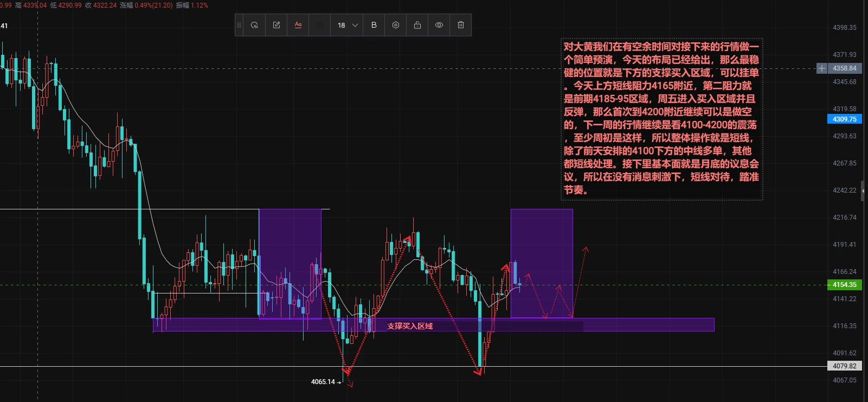Select the red Chinese text annotation box
The height and width of the screenshot is (402, 868).
click(661, 119)
